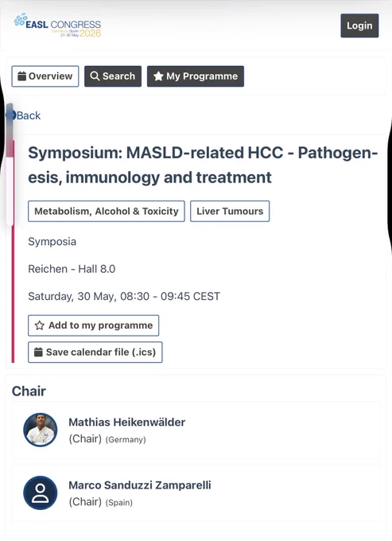Image resolution: width=392 pixels, height=541 pixels.
Task: Switch to the Search tab
Action: point(113,76)
